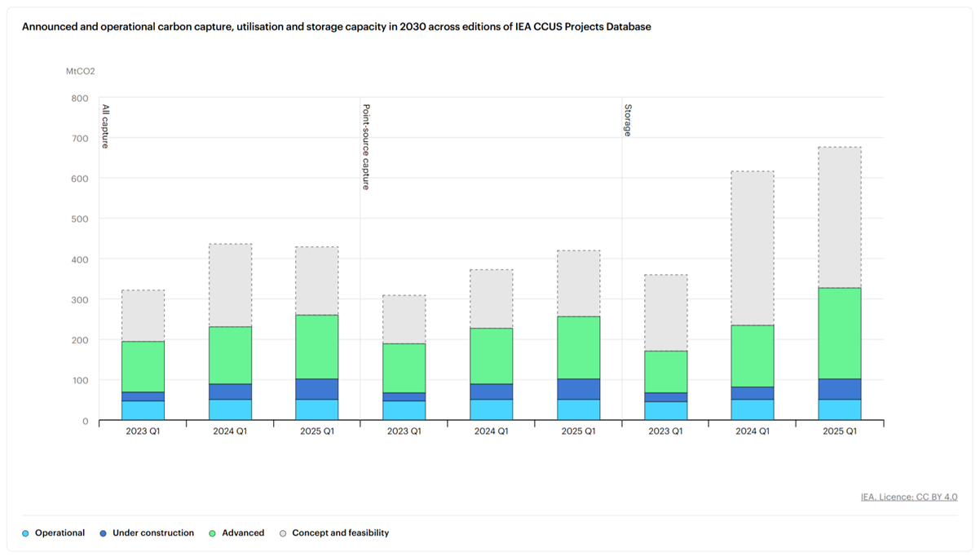The image size is (980, 557).
Task: Click the 100 y-axis label
Action: 80,381
